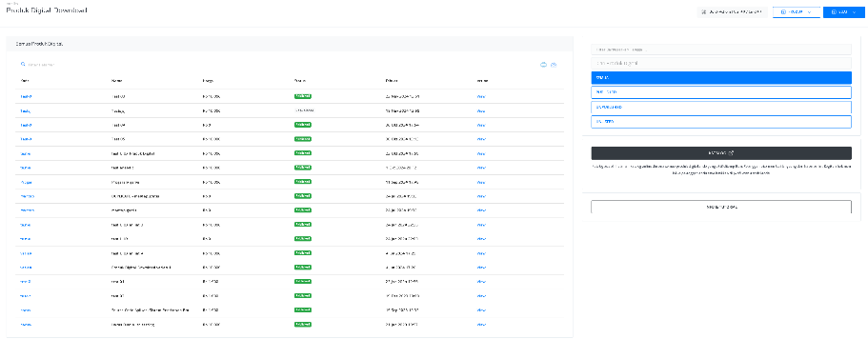Open the blue filled dropdown button in the page header
Screen dimensions: 868x359
click(x=843, y=11)
